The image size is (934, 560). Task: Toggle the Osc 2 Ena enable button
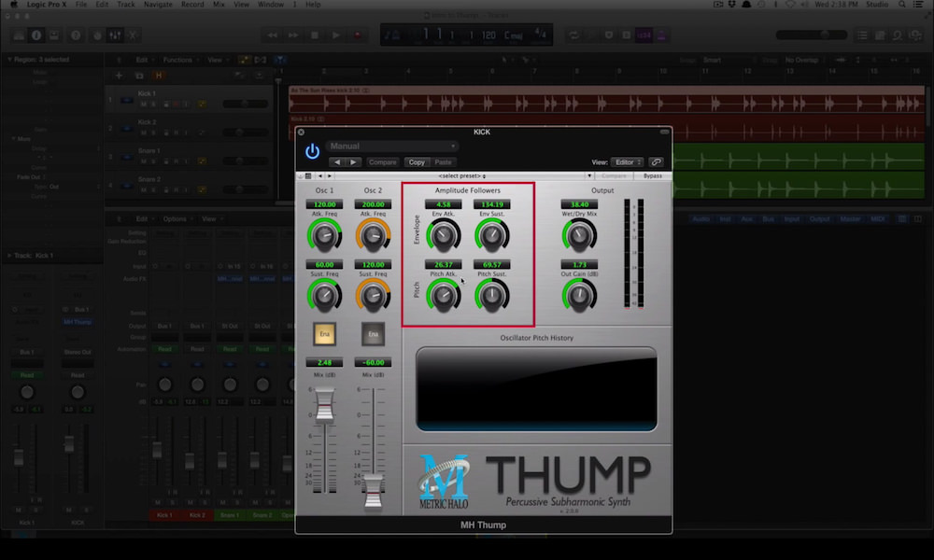(373, 334)
